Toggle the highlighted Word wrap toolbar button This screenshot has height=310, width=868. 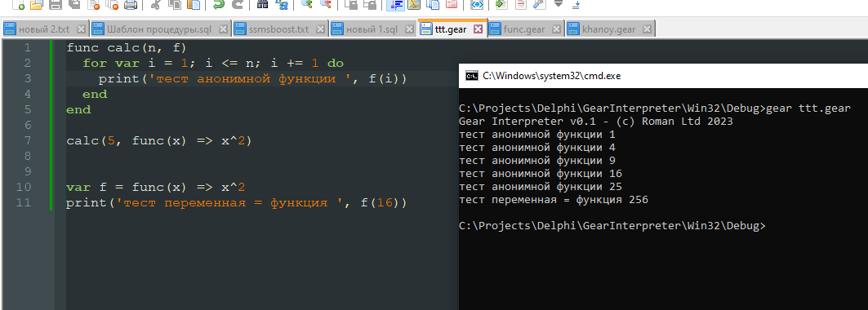coord(395,5)
